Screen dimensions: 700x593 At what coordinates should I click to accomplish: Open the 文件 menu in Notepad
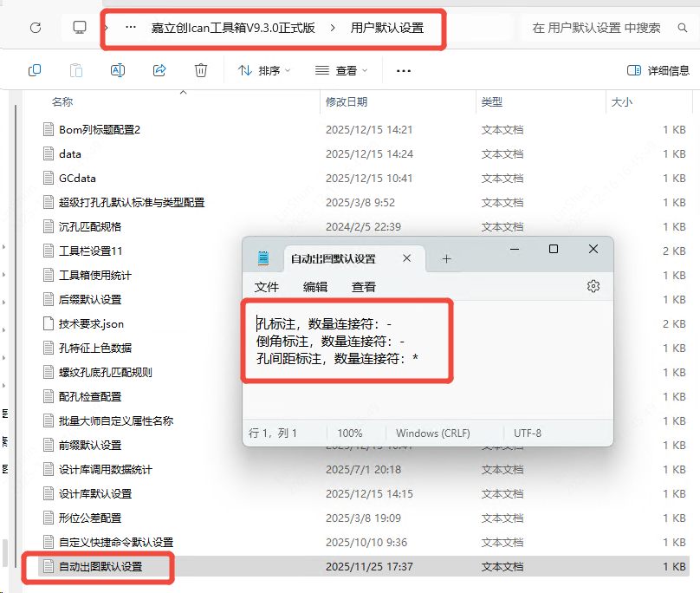pos(267,287)
